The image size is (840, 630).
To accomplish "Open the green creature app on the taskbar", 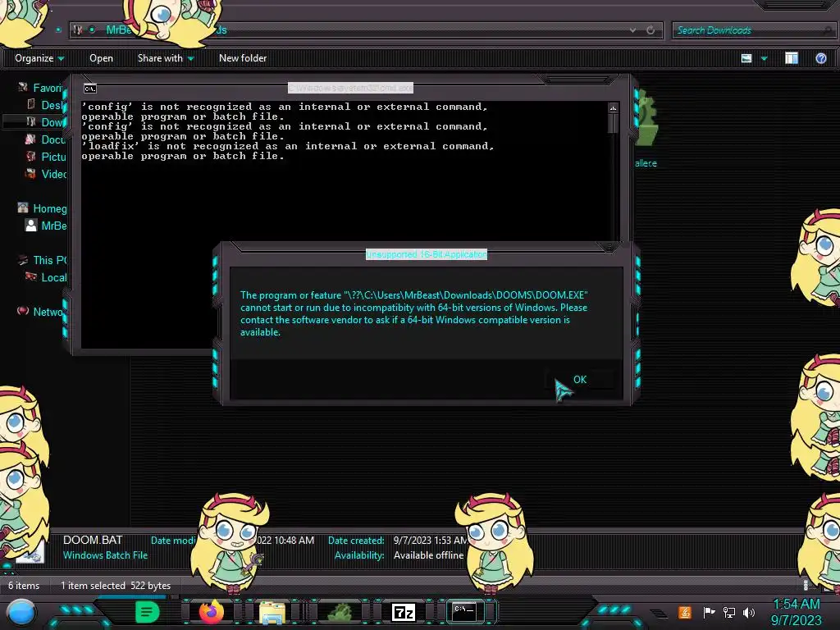I will pos(340,611).
